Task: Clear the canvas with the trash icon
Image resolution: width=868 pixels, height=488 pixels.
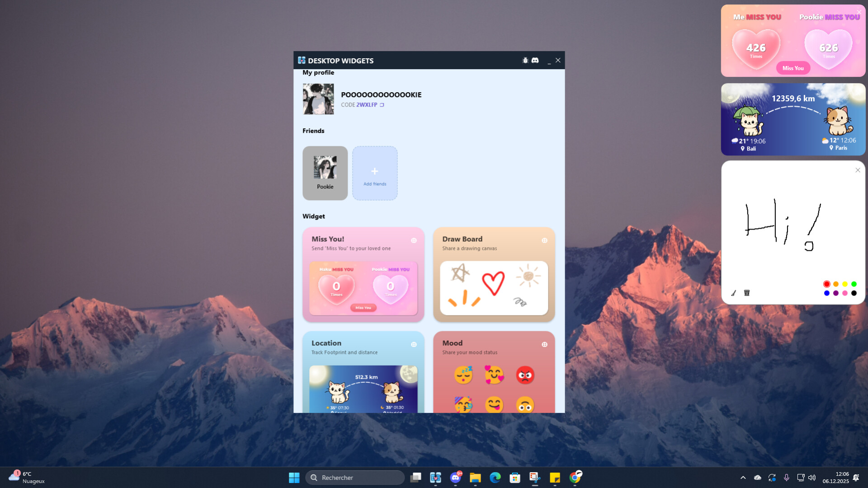Action: pyautogui.click(x=746, y=293)
